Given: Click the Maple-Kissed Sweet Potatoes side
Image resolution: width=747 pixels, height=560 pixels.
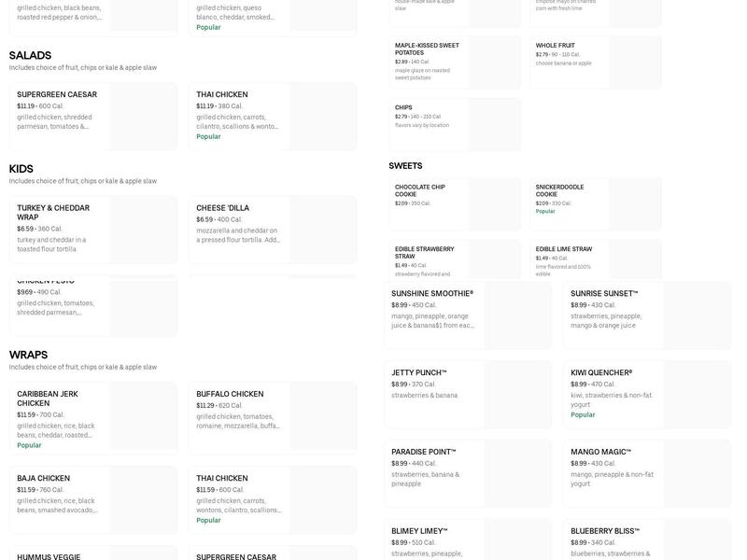Looking at the screenshot, I should tap(455, 62).
